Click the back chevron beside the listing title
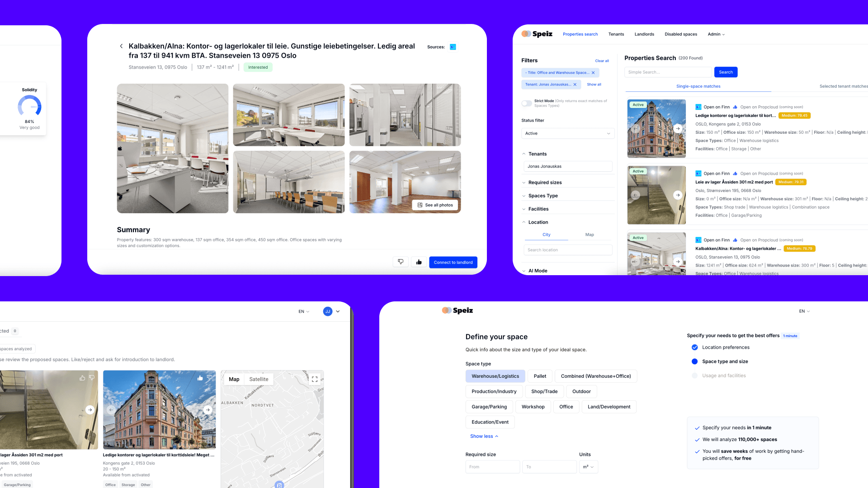The width and height of the screenshot is (868, 488). coord(121,46)
